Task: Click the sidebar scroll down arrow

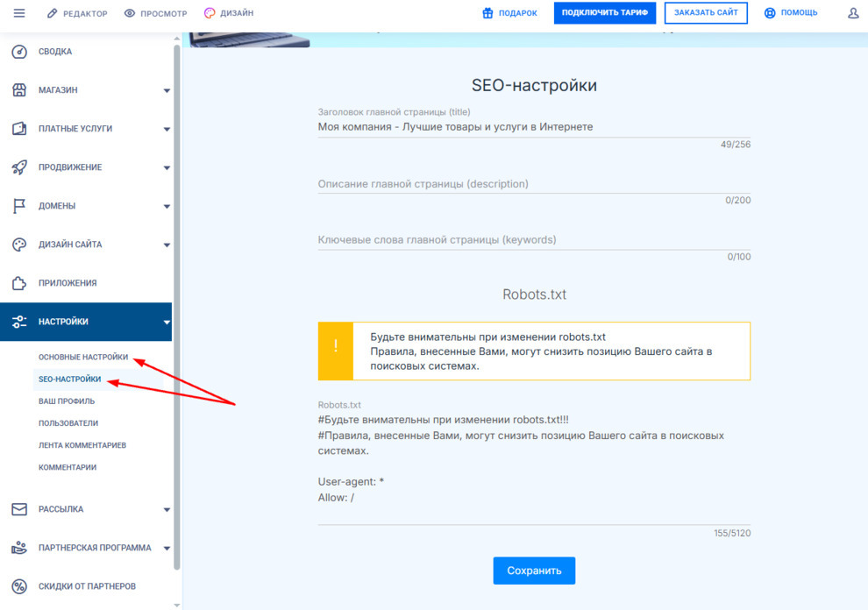Action: click(x=177, y=605)
